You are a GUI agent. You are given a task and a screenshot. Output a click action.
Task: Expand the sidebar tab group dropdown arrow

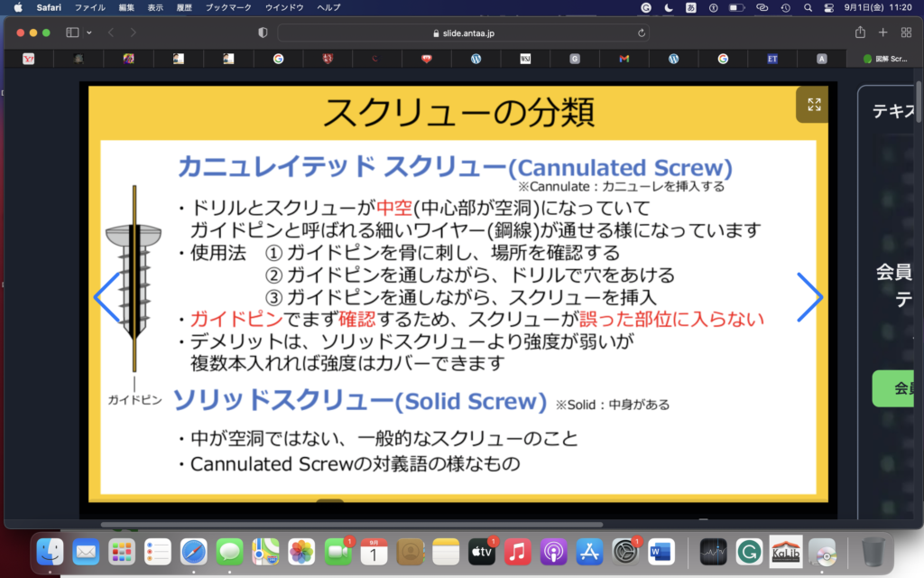89,33
